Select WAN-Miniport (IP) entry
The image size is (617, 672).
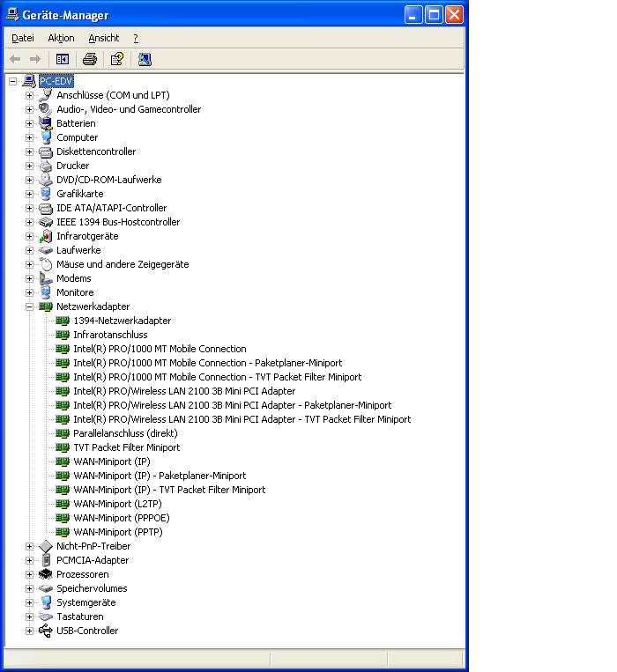pos(112,462)
